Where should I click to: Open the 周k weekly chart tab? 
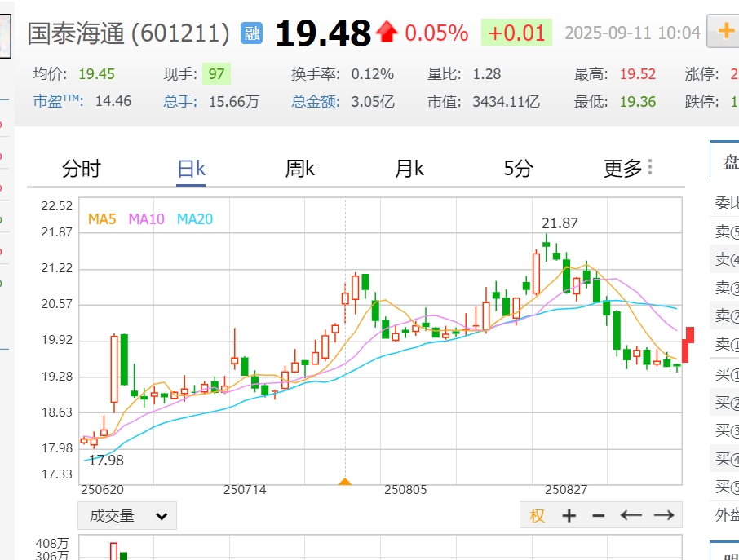pos(299,169)
